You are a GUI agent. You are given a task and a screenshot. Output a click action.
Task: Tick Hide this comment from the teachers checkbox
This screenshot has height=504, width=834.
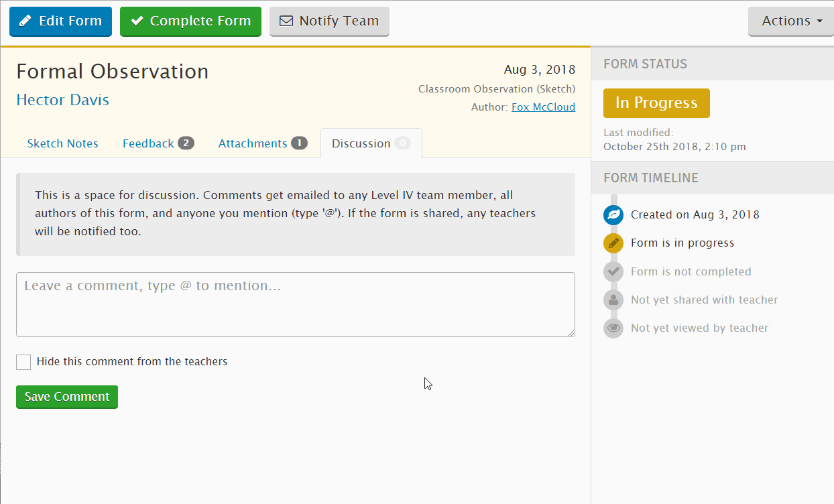pyautogui.click(x=23, y=362)
